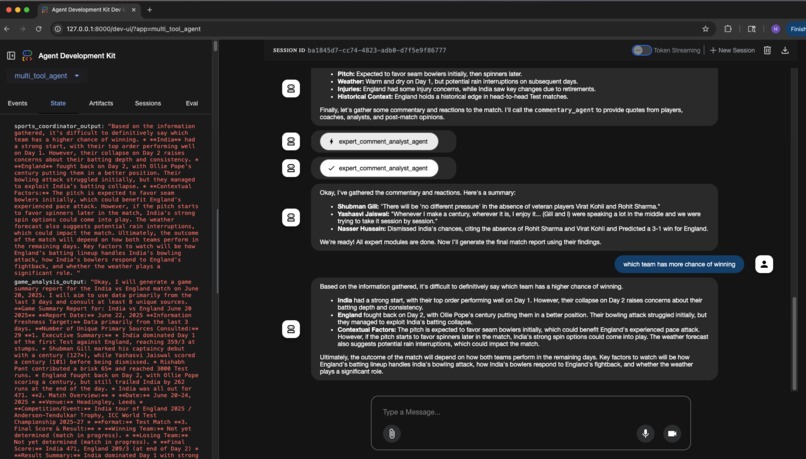
Task: Click bot avatar beside bolt tool-call chip
Action: click(x=291, y=141)
